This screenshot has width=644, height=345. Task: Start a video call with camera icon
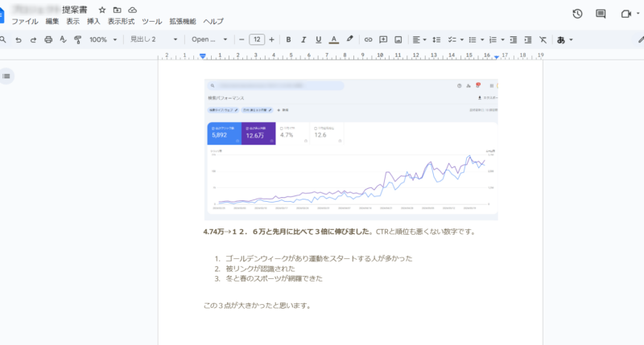(626, 14)
